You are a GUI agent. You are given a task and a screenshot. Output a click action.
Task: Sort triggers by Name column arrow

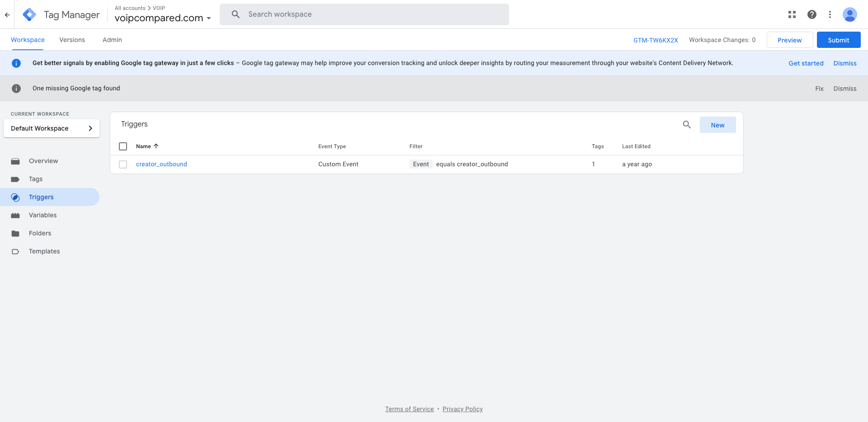point(156,146)
